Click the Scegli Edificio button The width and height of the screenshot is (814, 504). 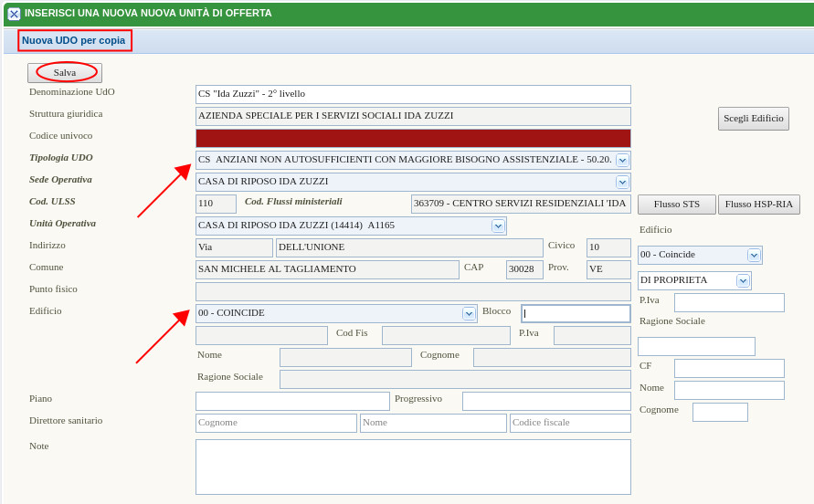tap(753, 119)
